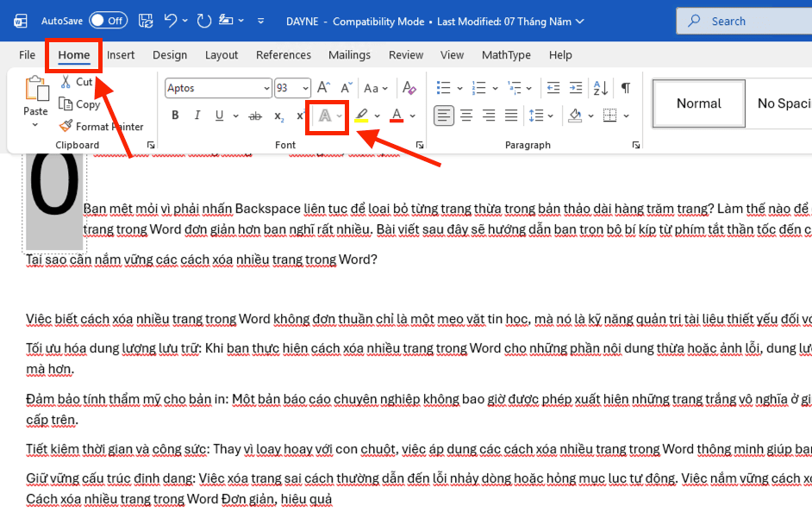Screen dimensions: 812x531
Task: Click the Bullets list icon
Action: (x=443, y=88)
